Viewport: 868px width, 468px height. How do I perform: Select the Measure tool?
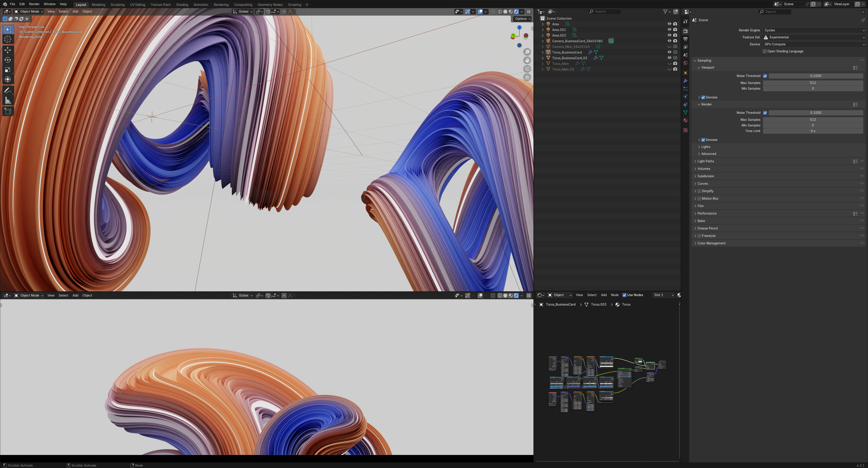[8, 101]
